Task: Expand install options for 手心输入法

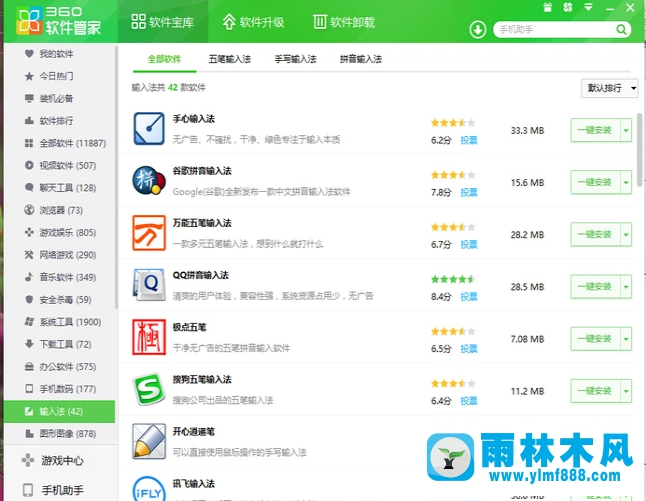Action: tap(626, 130)
